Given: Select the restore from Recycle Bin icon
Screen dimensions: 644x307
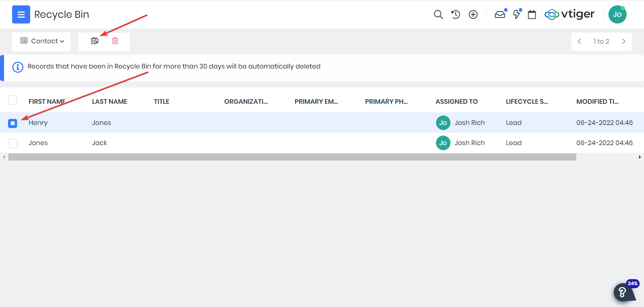Looking at the screenshot, I should point(94,41).
